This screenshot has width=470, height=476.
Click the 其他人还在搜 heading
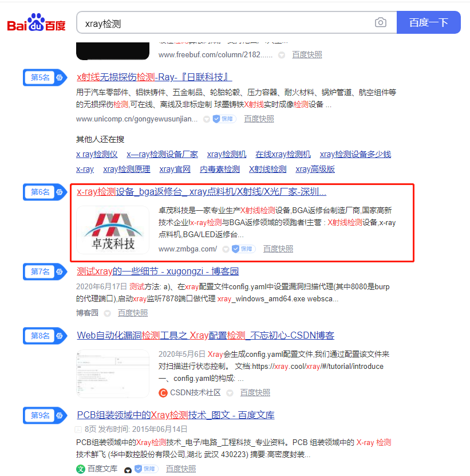[x=100, y=139]
